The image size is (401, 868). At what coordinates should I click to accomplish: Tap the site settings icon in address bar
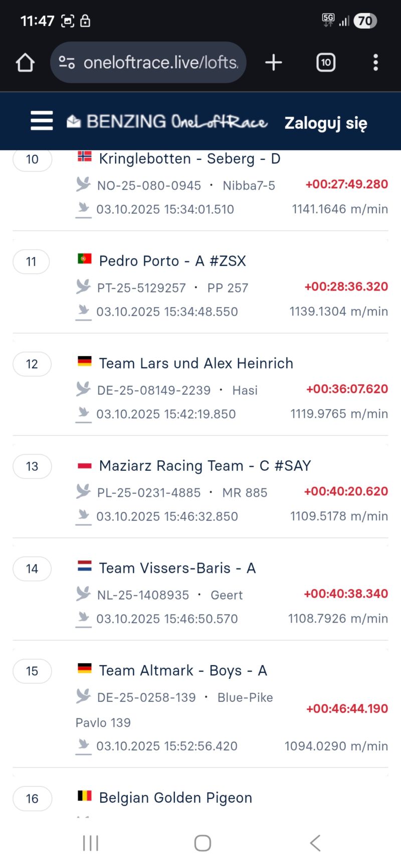coord(67,63)
